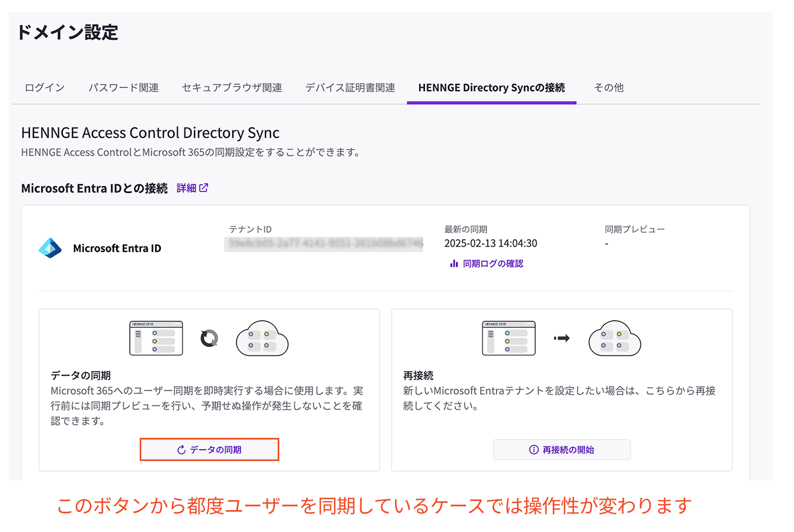The width and height of the screenshot is (794, 532).
Task: Switch to パスワード関連 tab
Action: [x=124, y=88]
